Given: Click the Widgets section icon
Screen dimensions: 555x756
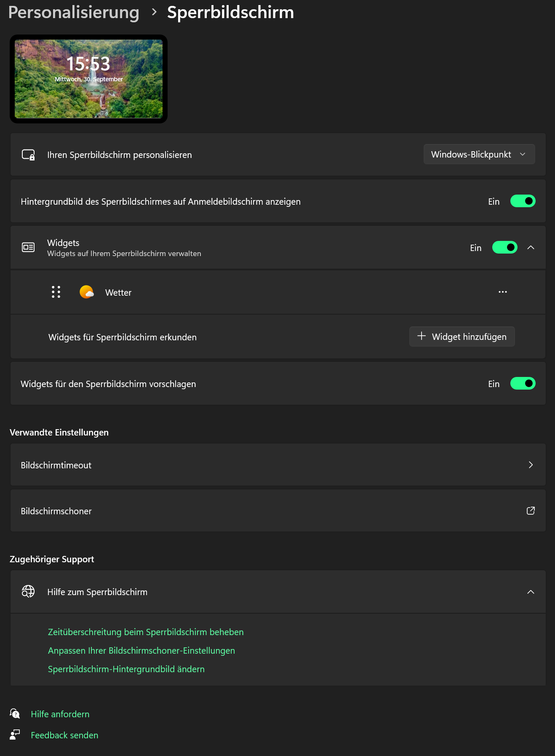Looking at the screenshot, I should 28,247.
